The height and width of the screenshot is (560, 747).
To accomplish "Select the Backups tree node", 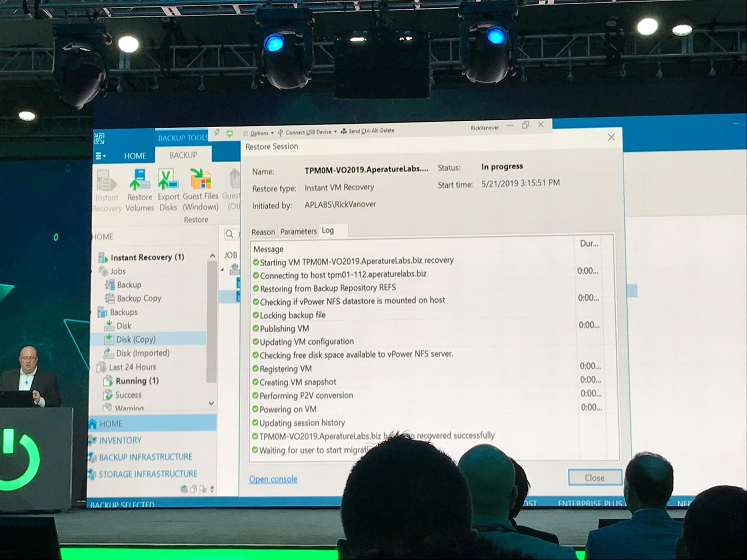I will (123, 312).
